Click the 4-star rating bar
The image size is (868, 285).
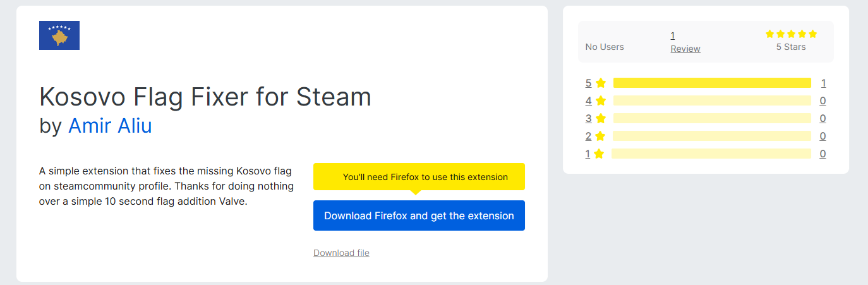(711, 100)
